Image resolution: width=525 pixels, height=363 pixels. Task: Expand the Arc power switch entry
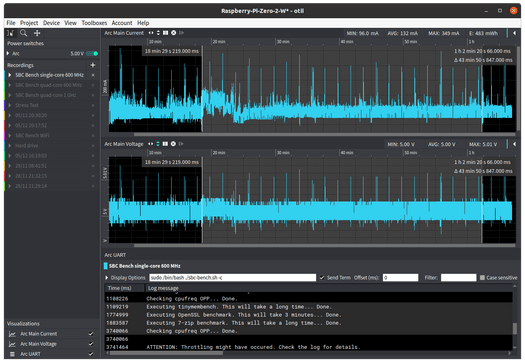(8, 53)
